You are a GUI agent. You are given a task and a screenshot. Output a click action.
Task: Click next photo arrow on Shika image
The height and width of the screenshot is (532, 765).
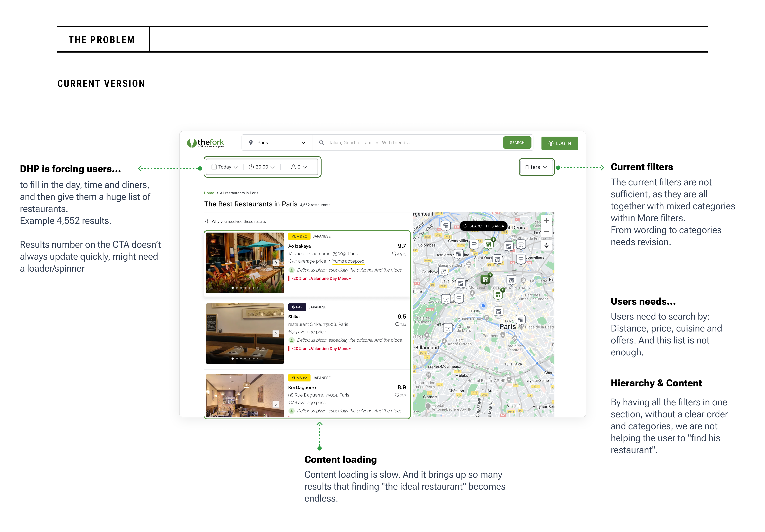click(276, 333)
